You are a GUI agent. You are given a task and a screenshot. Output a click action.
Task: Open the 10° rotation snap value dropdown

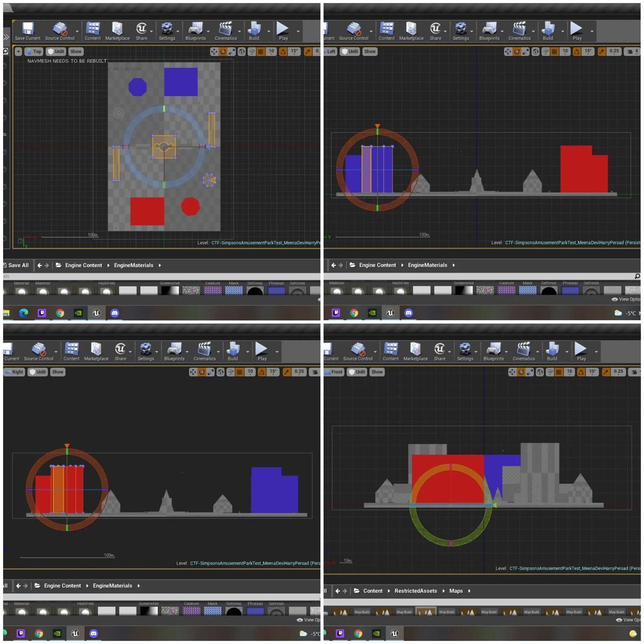coord(592,372)
